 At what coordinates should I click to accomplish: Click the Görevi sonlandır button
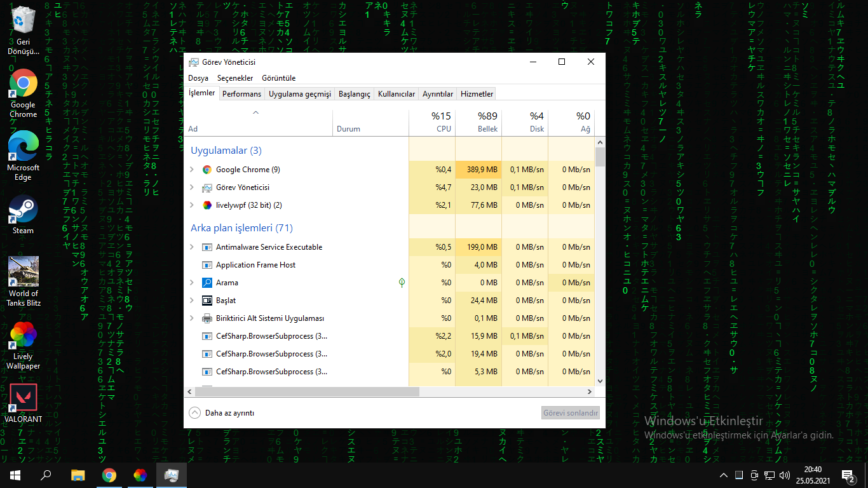click(x=571, y=413)
